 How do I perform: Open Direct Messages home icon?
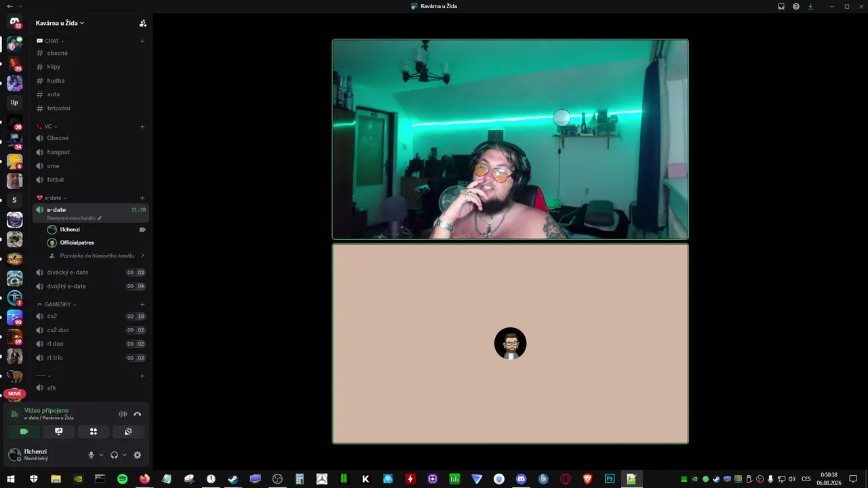(14, 22)
